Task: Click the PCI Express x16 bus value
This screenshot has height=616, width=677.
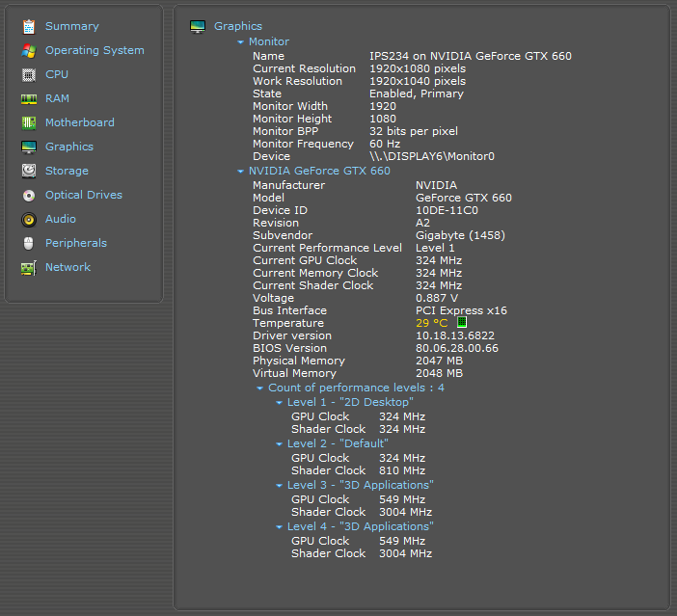Action: point(461,310)
